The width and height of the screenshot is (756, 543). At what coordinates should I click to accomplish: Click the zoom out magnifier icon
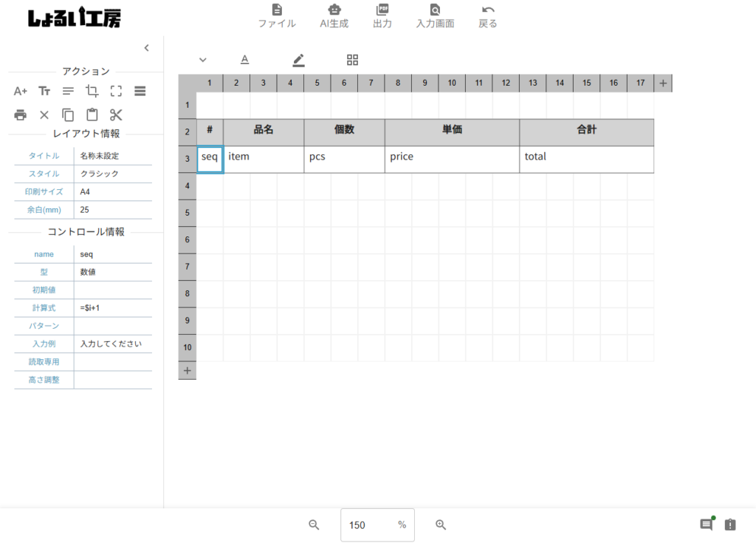(x=314, y=525)
